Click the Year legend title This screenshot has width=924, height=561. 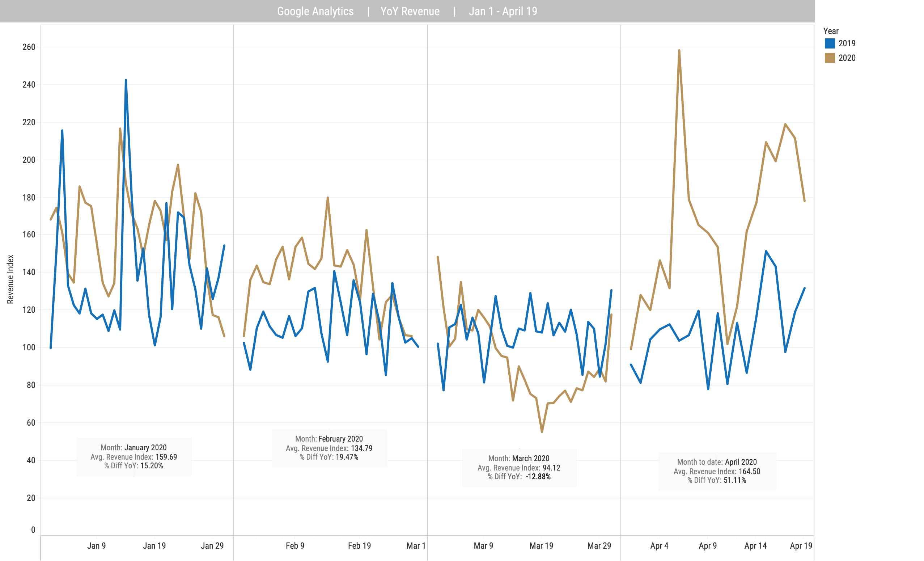831,31
